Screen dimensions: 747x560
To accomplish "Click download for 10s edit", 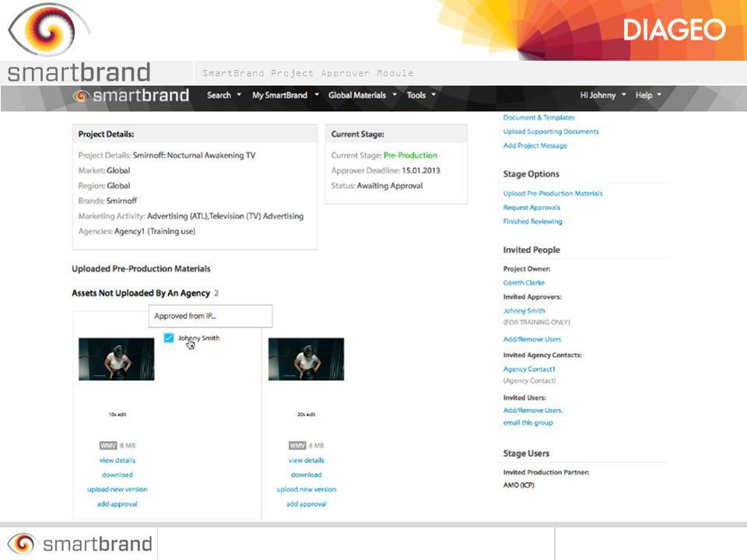I will [x=117, y=474].
